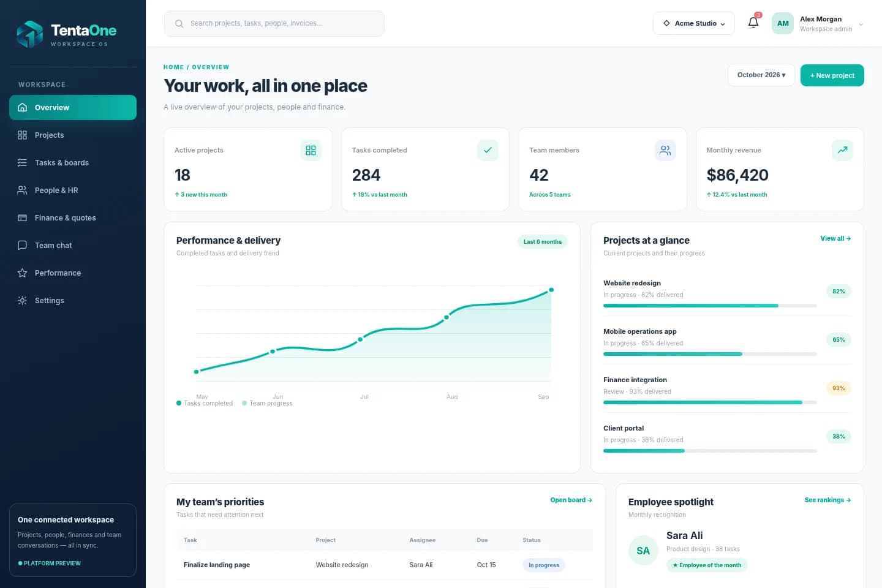882x588 pixels.
Task: Click the Team chat bubble icon
Action: 23,245
